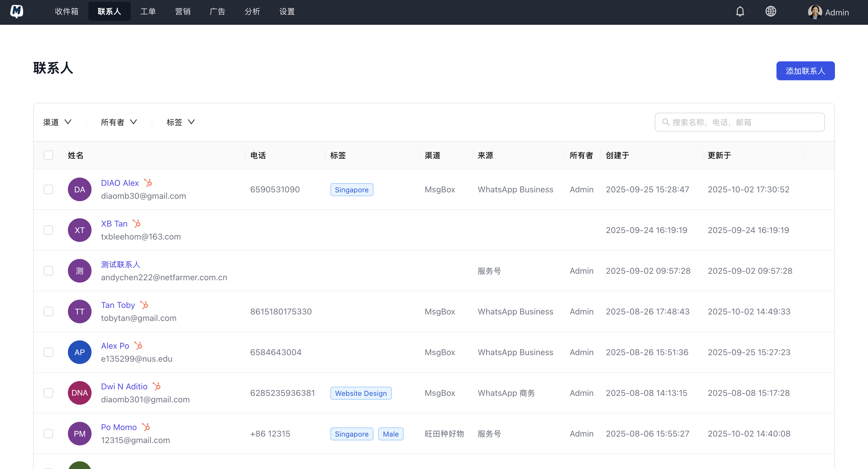This screenshot has width=868, height=469.
Task: Click the globe language icon
Action: [x=770, y=12]
